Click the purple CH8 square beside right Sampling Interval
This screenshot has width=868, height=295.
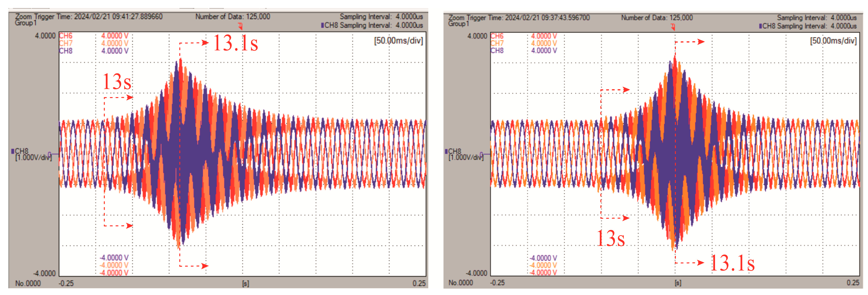click(761, 26)
